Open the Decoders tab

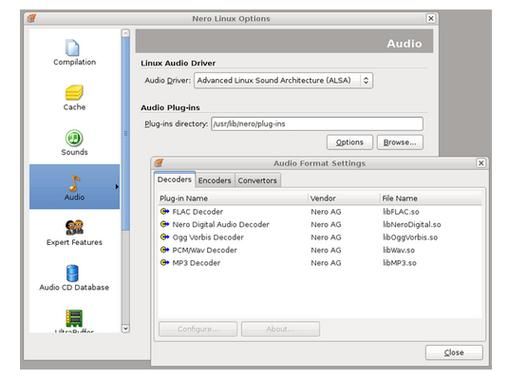[x=174, y=179]
